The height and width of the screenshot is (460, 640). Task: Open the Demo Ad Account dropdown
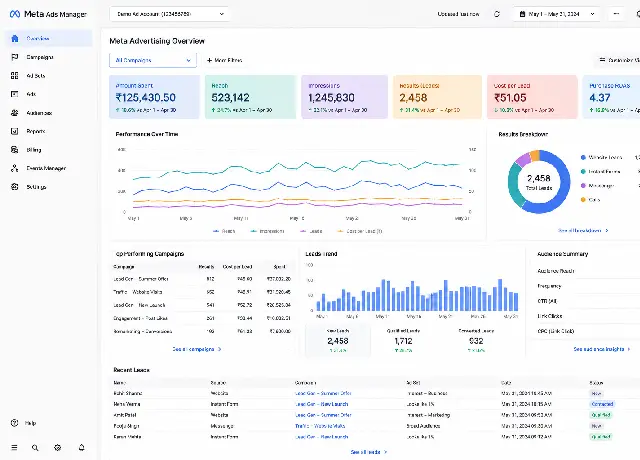tap(170, 14)
